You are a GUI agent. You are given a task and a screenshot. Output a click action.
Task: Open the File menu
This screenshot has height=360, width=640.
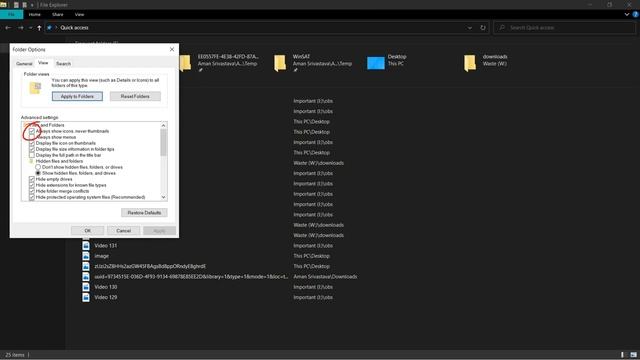[11, 14]
